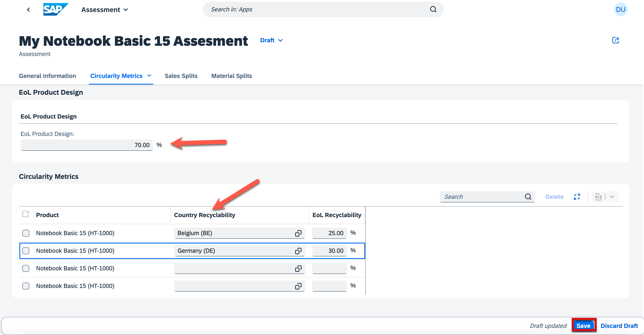Click the Delete button above the table
The width and height of the screenshot is (644, 335).
coord(554,197)
